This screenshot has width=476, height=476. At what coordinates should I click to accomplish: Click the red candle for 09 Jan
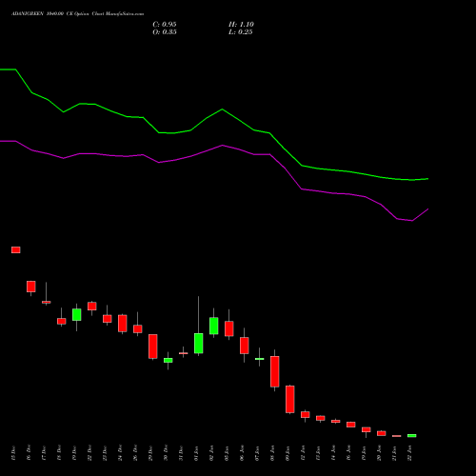[290, 399]
